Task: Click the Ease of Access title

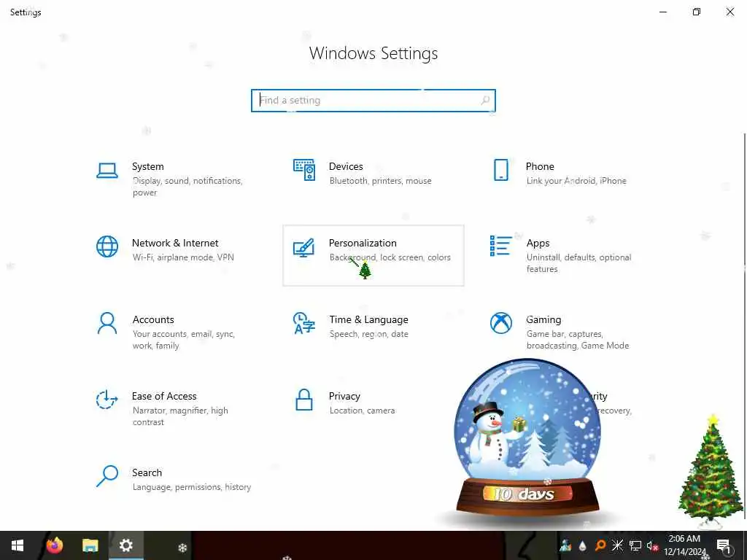Action: coord(164,396)
